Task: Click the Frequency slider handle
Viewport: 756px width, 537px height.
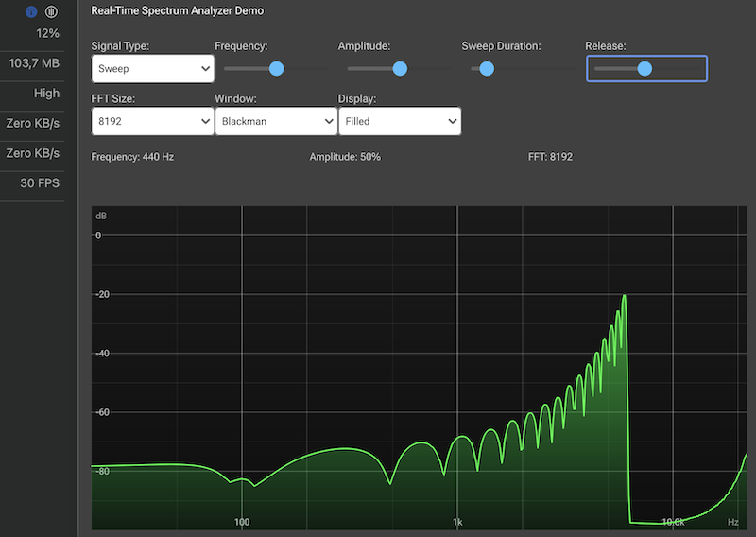Action: click(x=276, y=68)
